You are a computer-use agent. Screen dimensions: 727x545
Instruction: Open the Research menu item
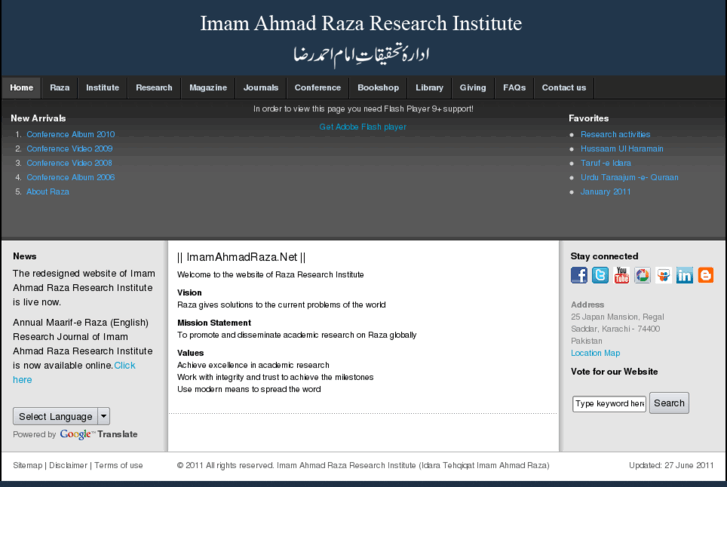(154, 88)
